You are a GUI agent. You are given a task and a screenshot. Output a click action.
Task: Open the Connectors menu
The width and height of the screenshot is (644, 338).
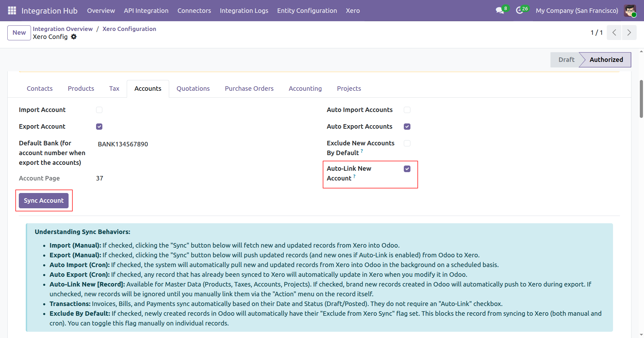(x=194, y=10)
